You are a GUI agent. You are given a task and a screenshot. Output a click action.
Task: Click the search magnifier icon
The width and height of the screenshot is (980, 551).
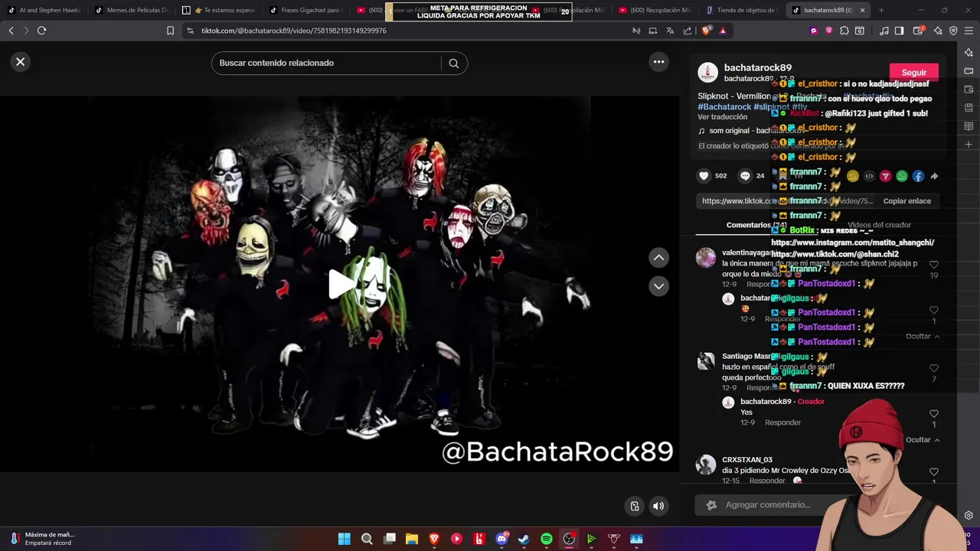point(454,64)
